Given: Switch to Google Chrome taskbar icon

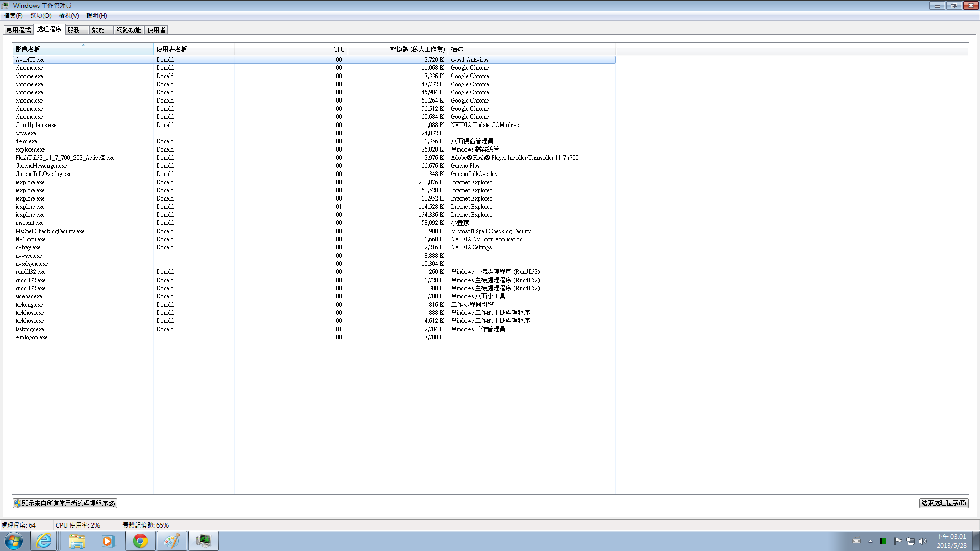Looking at the screenshot, I should pyautogui.click(x=140, y=541).
